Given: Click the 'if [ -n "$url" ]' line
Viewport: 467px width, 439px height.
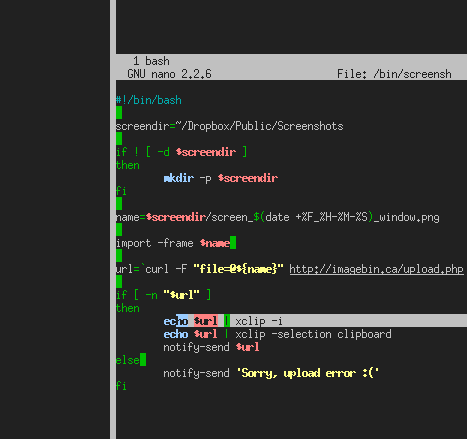Looking at the screenshot, I should point(163,295).
